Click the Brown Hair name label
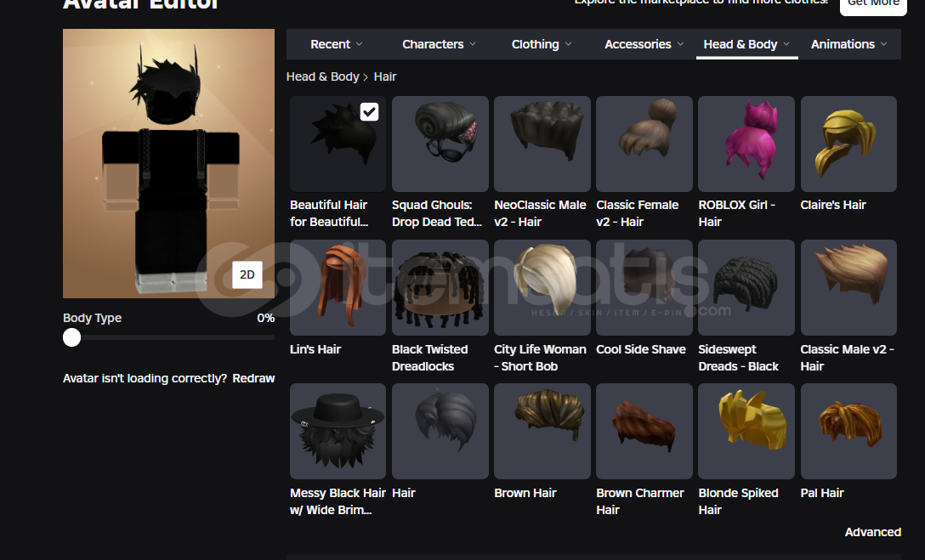Screen dimensions: 925x560 (x=525, y=494)
